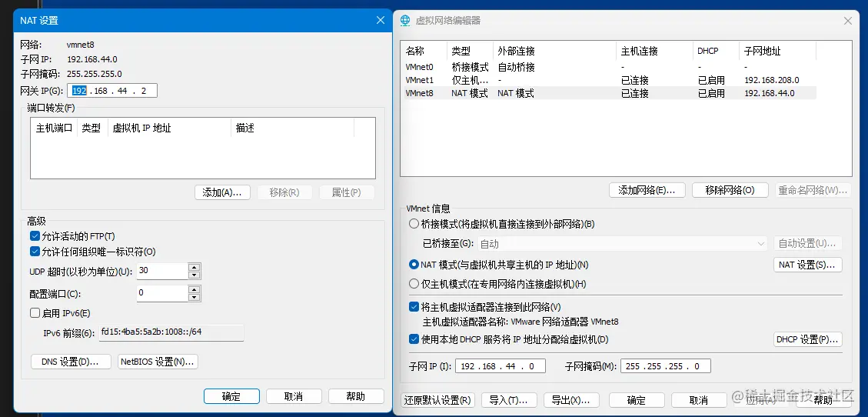Click the 子网地址 column header

click(778, 51)
